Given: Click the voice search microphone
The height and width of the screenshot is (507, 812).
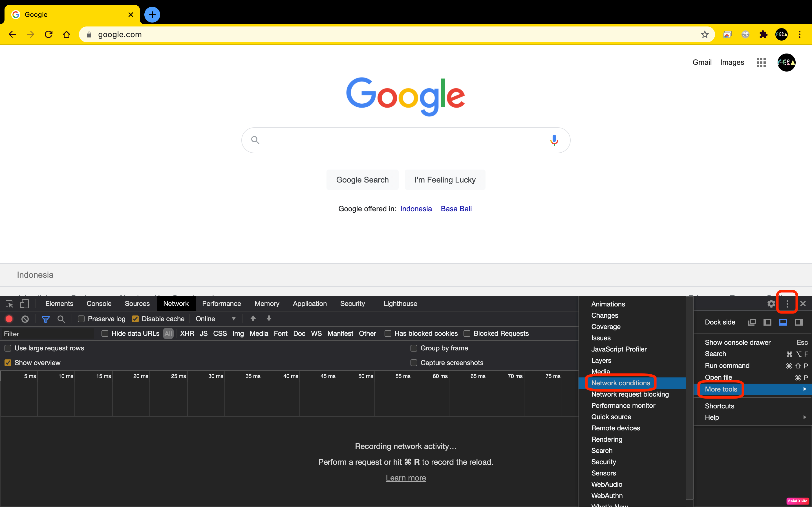Looking at the screenshot, I should [x=554, y=140].
